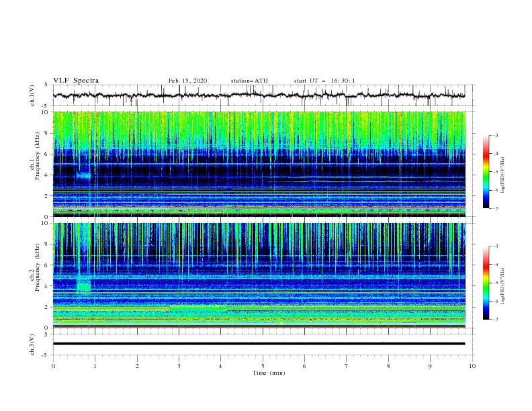
Task: Click the "8" kHz tick on ch.1 spectrogram axis
Action: pyautogui.click(x=47, y=133)
